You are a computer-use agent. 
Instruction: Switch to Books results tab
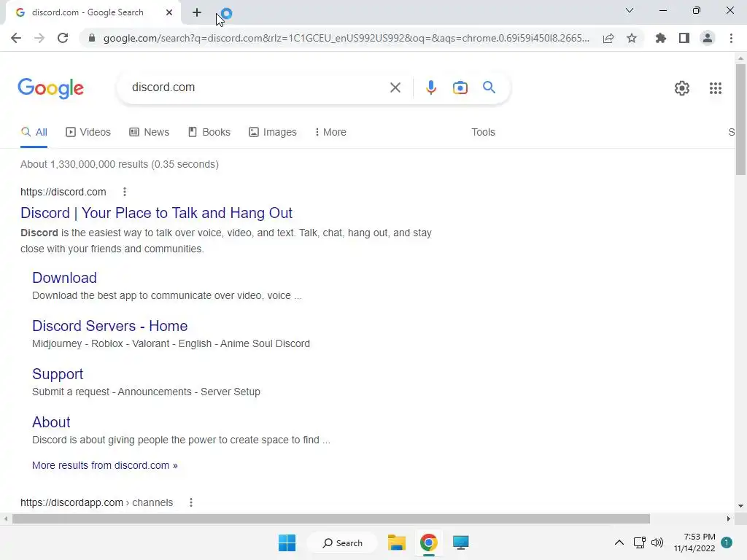click(209, 133)
